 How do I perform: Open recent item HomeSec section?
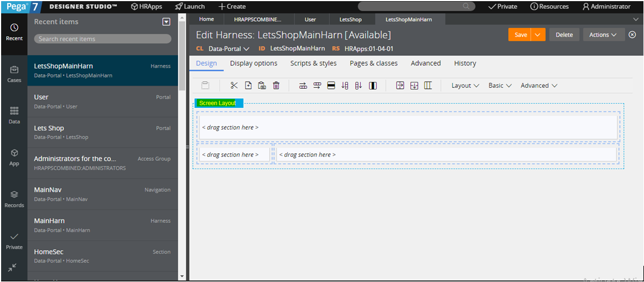pyautogui.click(x=103, y=256)
